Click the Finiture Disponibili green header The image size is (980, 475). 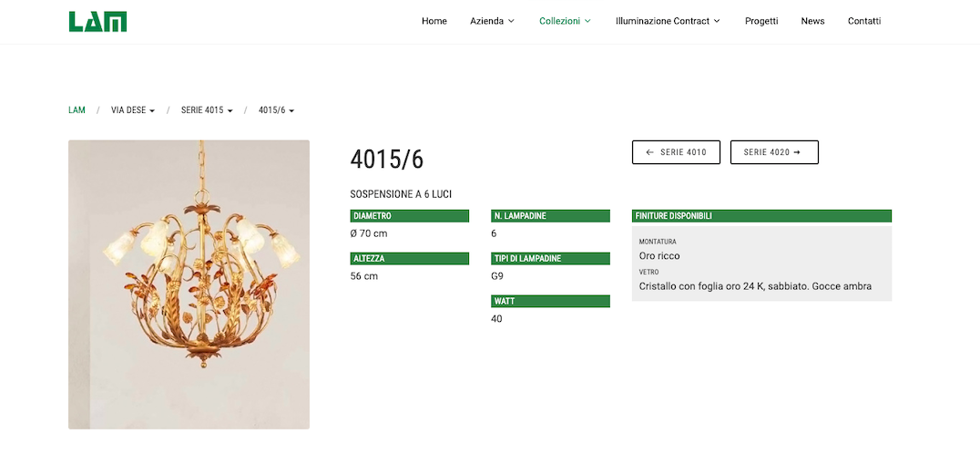pyautogui.click(x=761, y=216)
